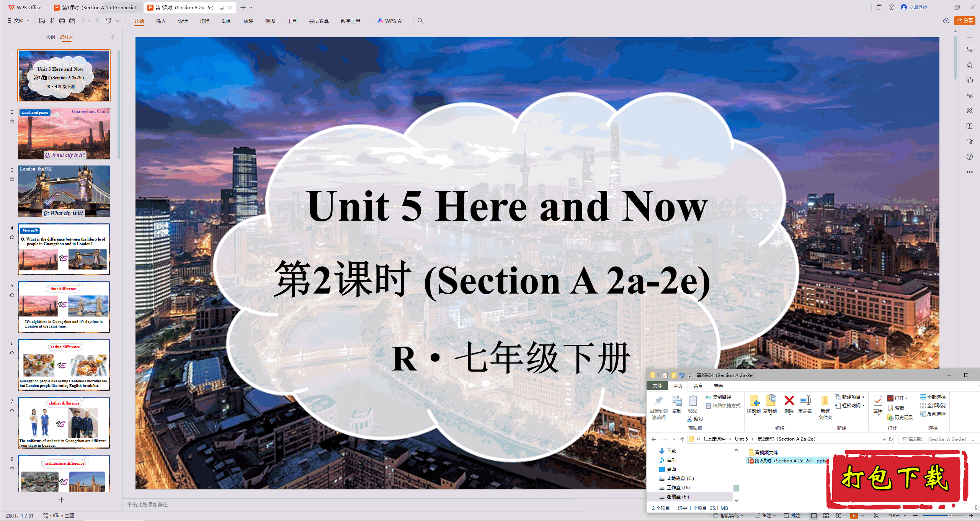This screenshot has width=980, height=521.
Task: Click the zoom slider handle in the status bar
Action: pos(950,516)
